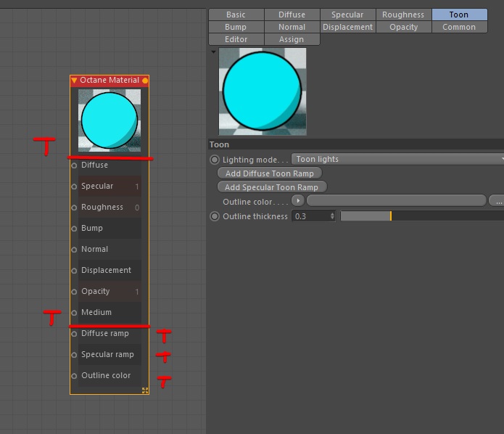Open the Lighting mode Toon lights dropdown
This screenshot has width=504, height=434.
point(397,159)
